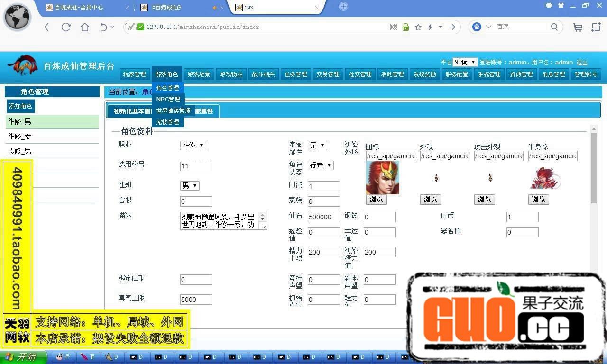Click 浏览 button under 外观
The height and width of the screenshot is (364, 607).
click(x=430, y=200)
